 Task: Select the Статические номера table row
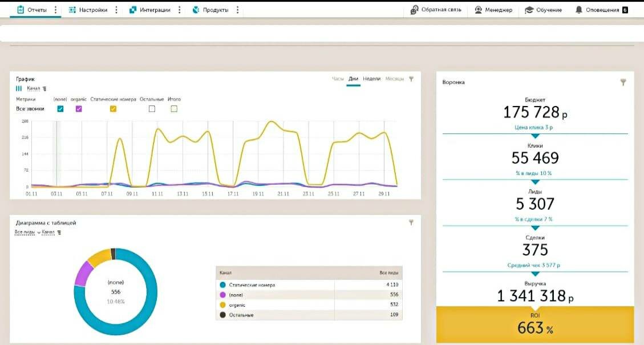click(x=309, y=285)
